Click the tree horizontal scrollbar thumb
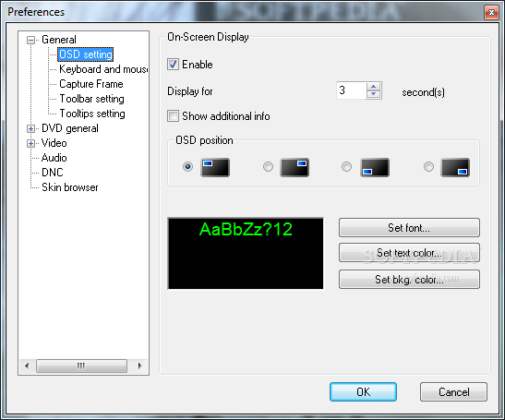The image size is (505, 420). [x=81, y=366]
